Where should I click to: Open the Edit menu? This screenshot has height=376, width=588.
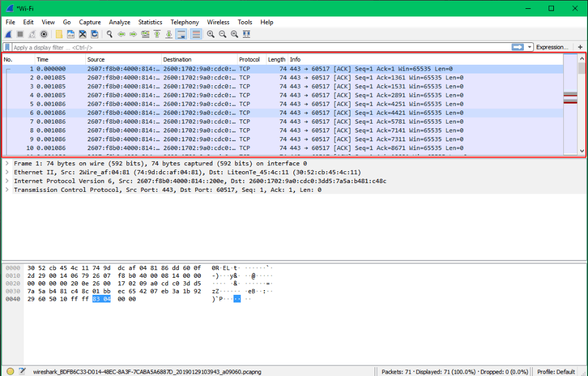[28, 22]
